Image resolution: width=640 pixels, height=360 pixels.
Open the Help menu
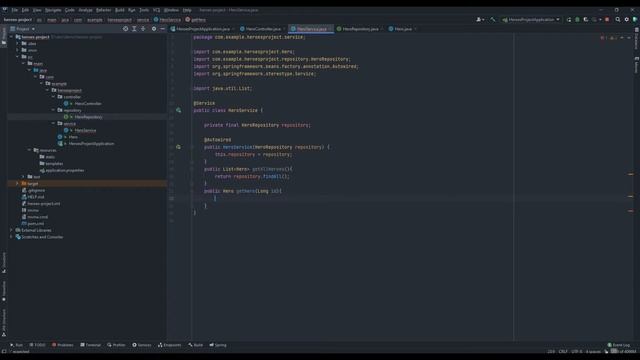pos(187,10)
